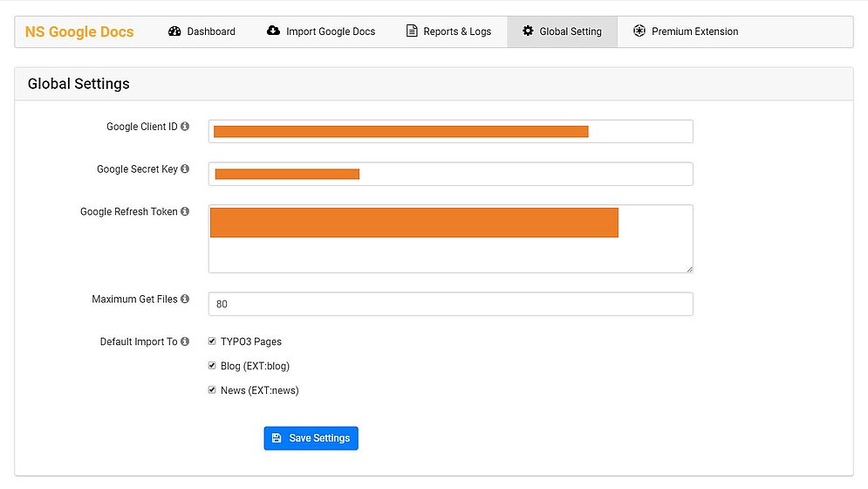This screenshot has width=868, height=489.
Task: Click the Global Setting gear icon
Action: tap(528, 31)
